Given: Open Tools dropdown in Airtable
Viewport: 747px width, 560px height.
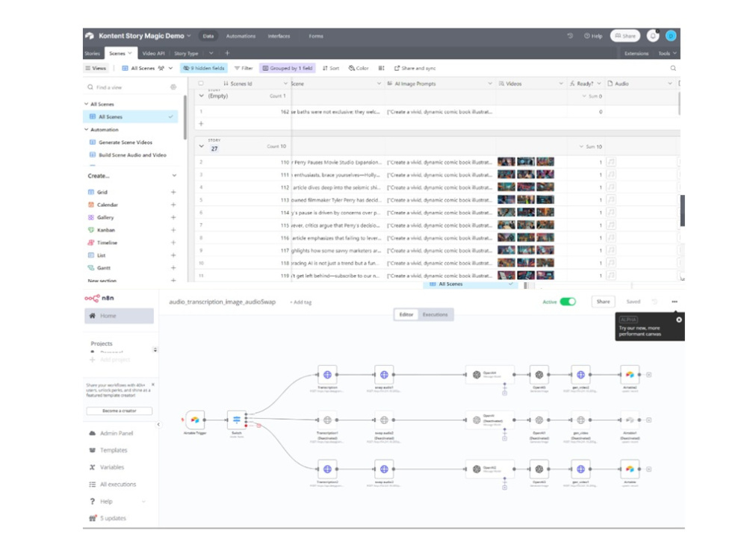Looking at the screenshot, I should click(667, 53).
